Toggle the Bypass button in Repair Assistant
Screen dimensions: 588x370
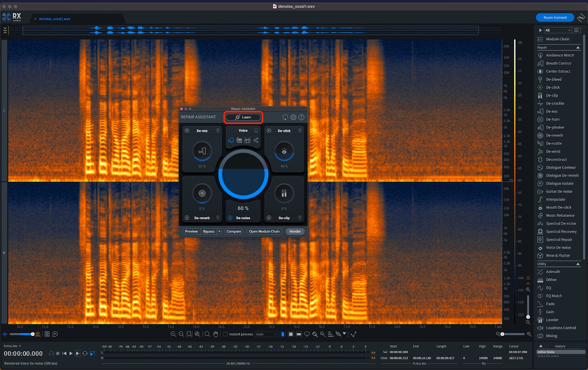pos(209,231)
